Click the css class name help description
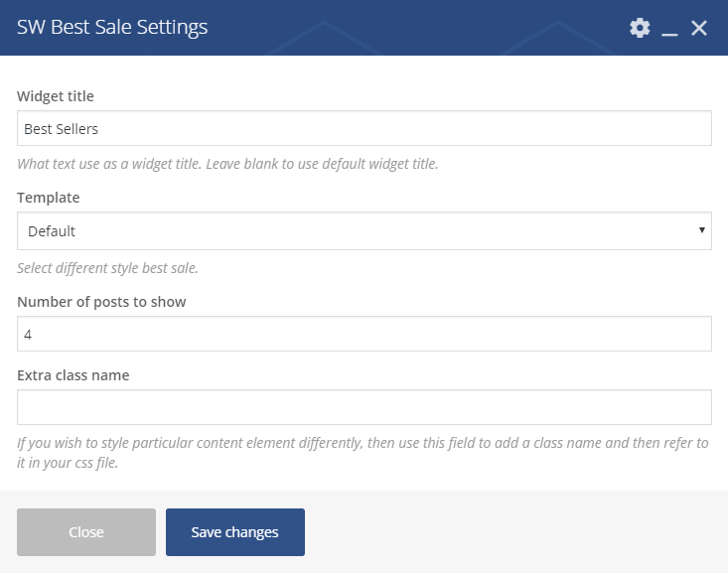Image resolution: width=728 pixels, height=573 pixels. click(x=364, y=452)
